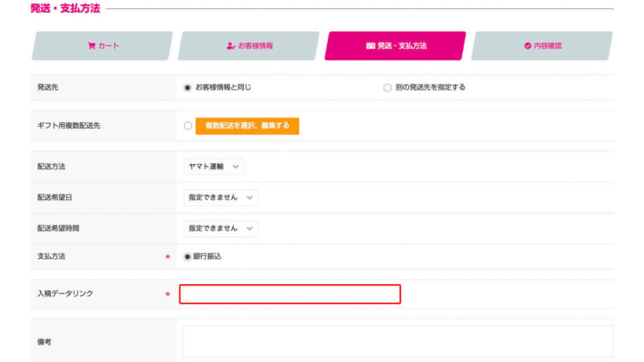
Task: Choose the 銀行振込 payment method
Action: 188,256
